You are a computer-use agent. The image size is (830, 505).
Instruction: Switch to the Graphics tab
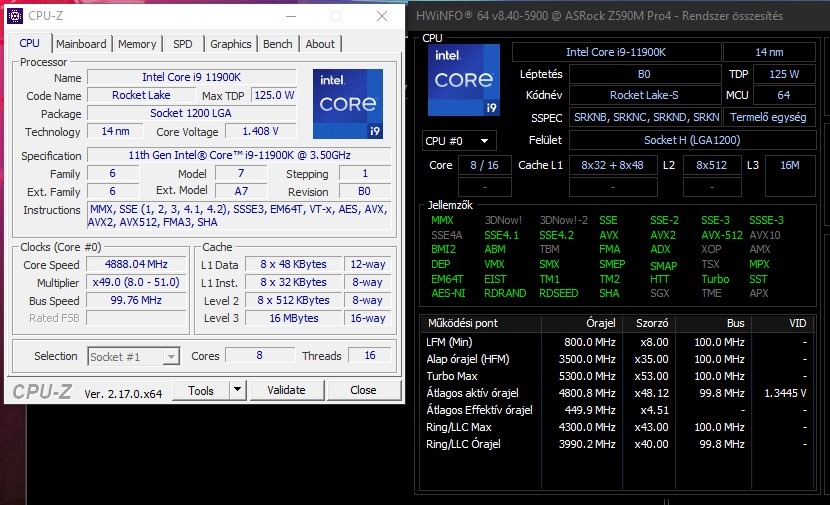(x=230, y=44)
